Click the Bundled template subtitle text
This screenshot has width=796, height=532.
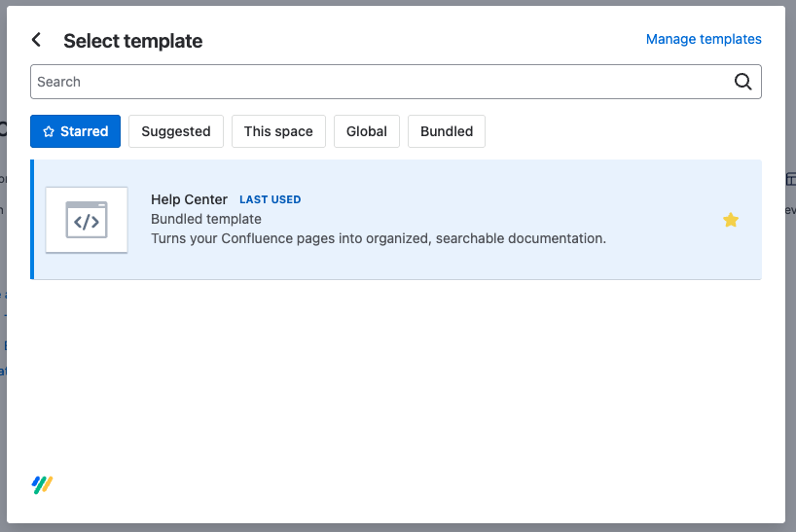click(x=206, y=219)
